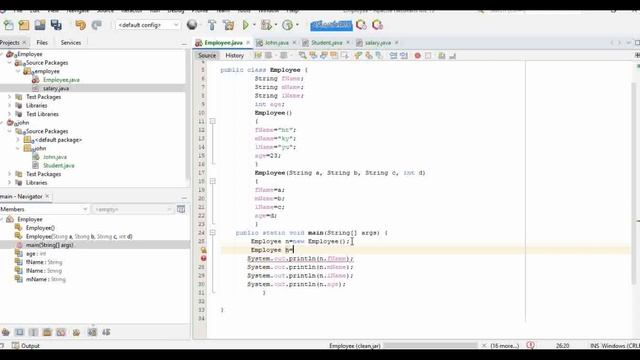Open the Student.java editor tab
Screen dimensions: 640x360
point(326,42)
